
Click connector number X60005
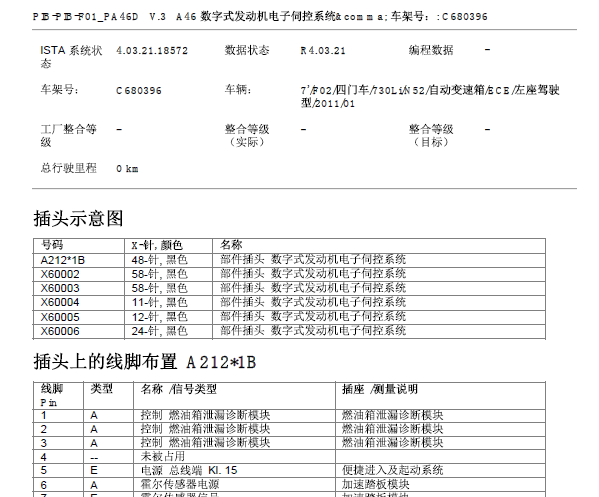tap(60, 317)
